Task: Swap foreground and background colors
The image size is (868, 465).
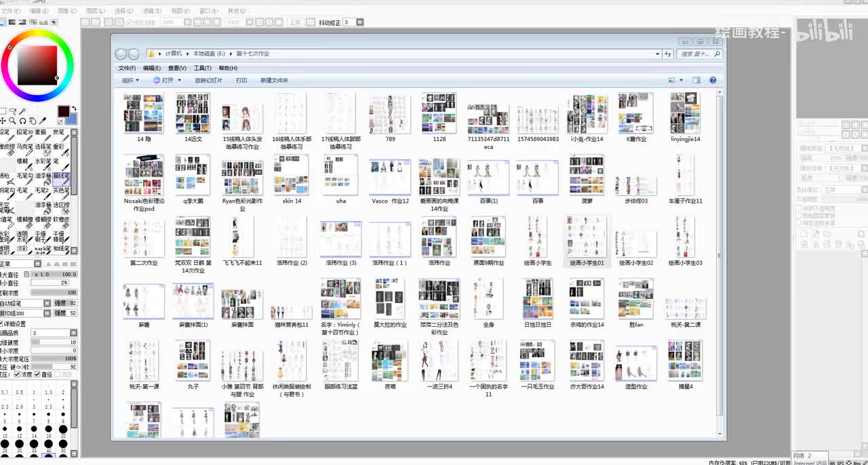Action: [x=74, y=108]
